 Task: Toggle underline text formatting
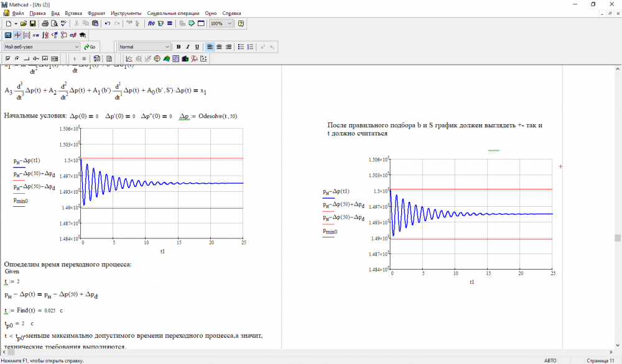[197, 47]
